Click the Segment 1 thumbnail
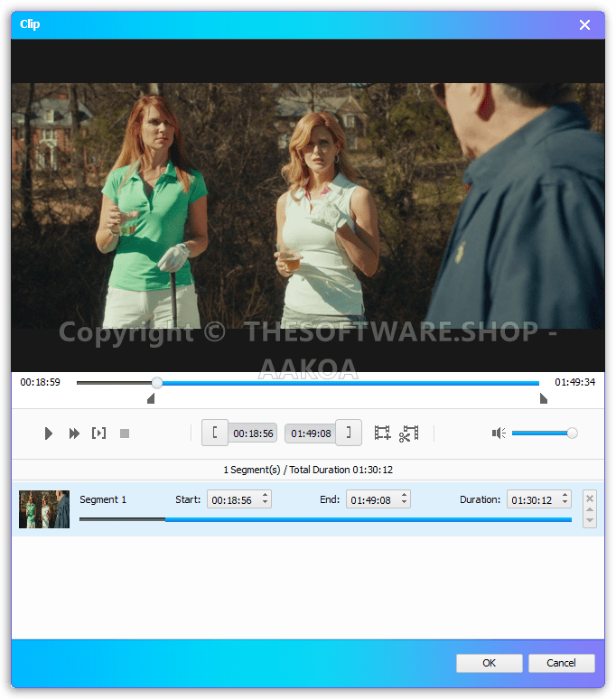The width and height of the screenshot is (616, 699). [44, 509]
